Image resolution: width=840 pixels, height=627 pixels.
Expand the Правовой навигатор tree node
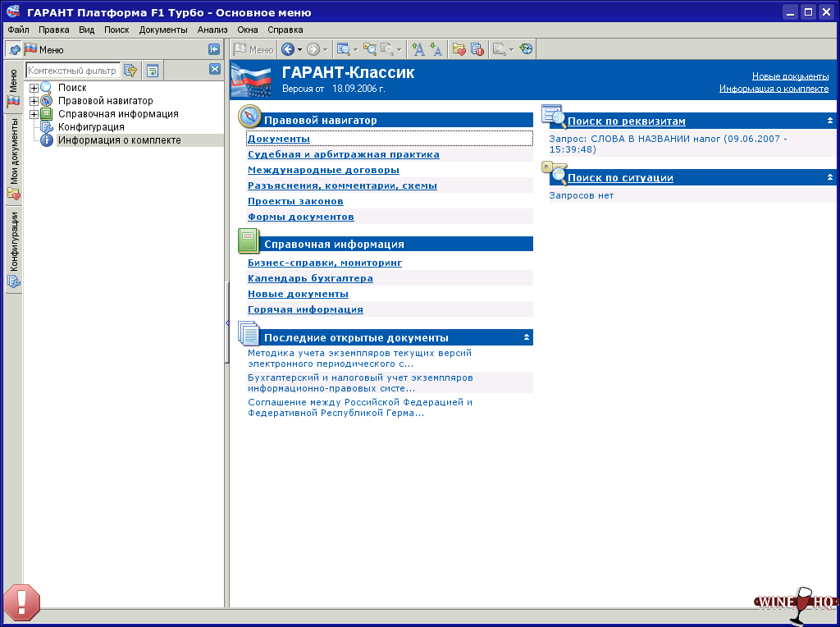(34, 101)
